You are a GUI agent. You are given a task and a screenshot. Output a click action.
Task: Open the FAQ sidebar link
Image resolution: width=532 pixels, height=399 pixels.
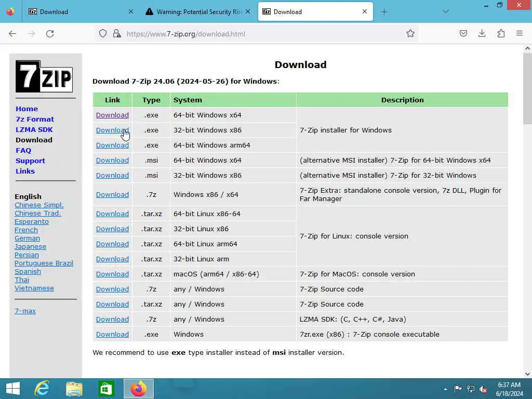[x=23, y=150]
